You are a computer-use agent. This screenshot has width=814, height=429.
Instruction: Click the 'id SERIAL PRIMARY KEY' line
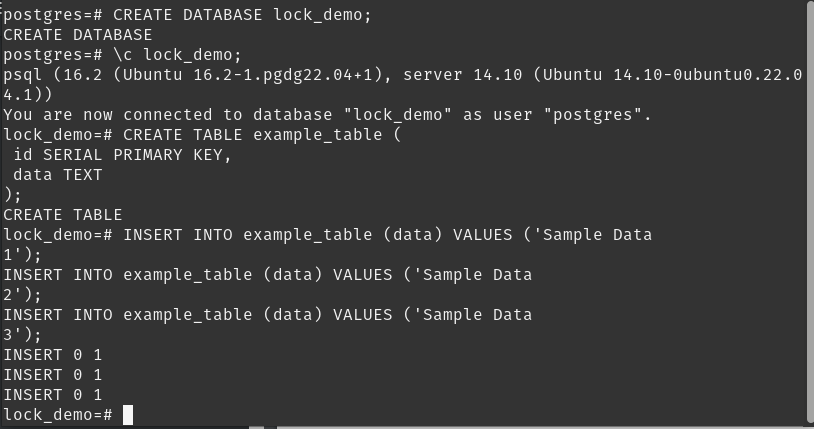(x=122, y=155)
